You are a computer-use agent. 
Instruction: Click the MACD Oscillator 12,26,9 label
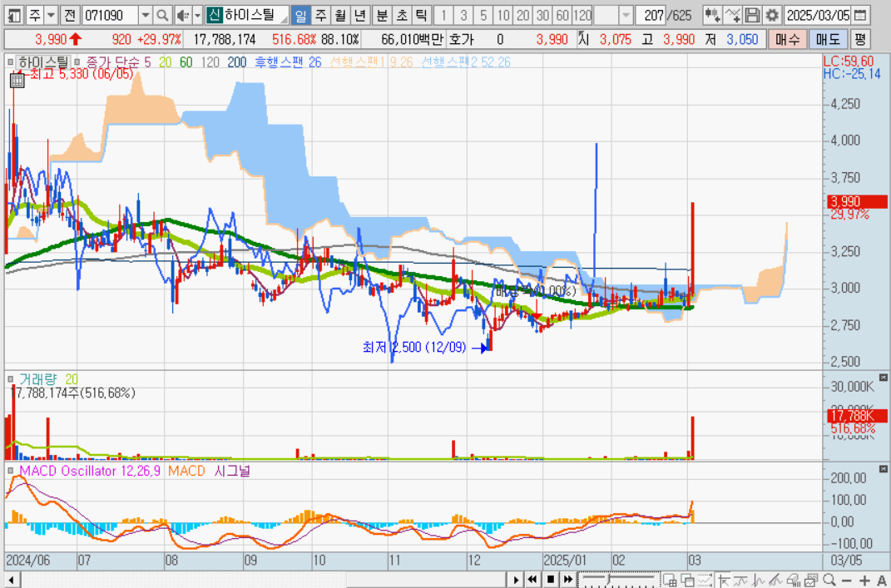pyautogui.click(x=90, y=471)
